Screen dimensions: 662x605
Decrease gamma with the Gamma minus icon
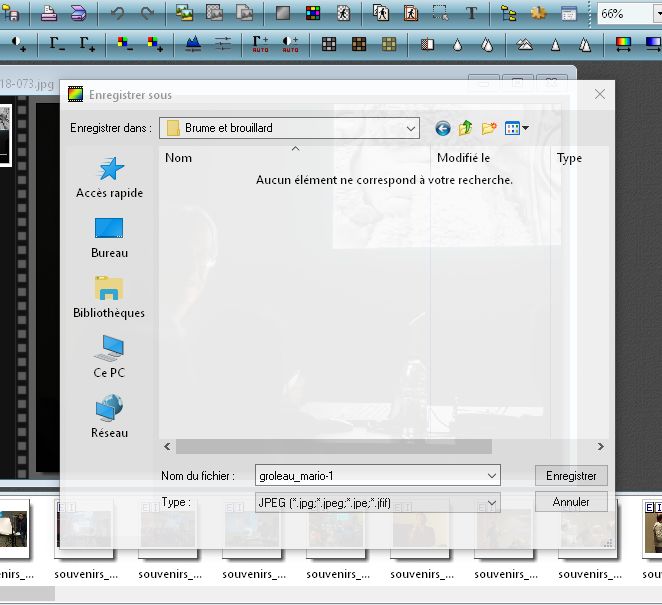(57, 44)
